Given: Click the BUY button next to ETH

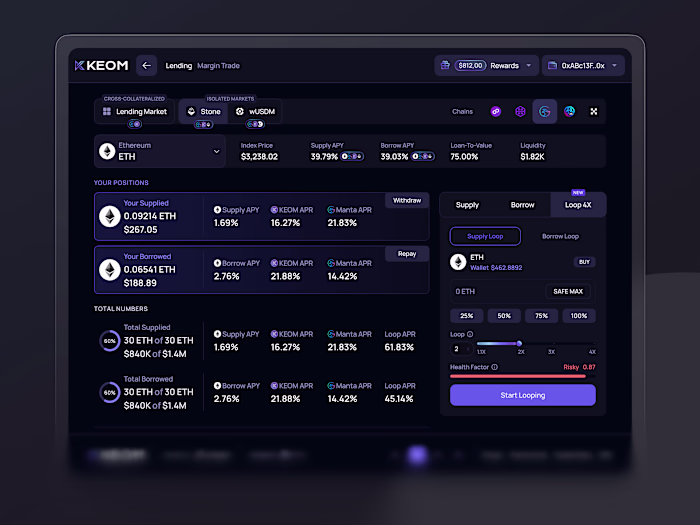Looking at the screenshot, I should [584, 262].
